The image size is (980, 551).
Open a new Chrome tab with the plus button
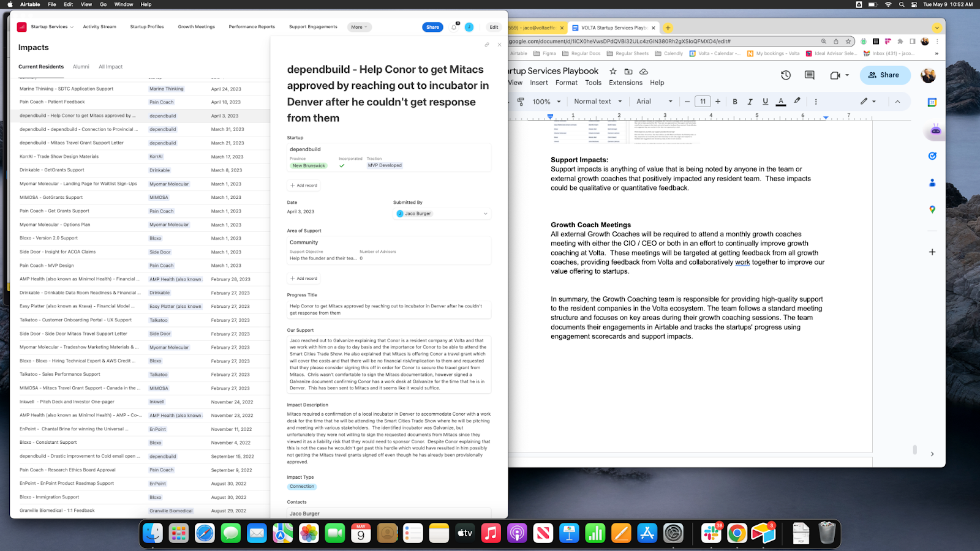(x=668, y=28)
